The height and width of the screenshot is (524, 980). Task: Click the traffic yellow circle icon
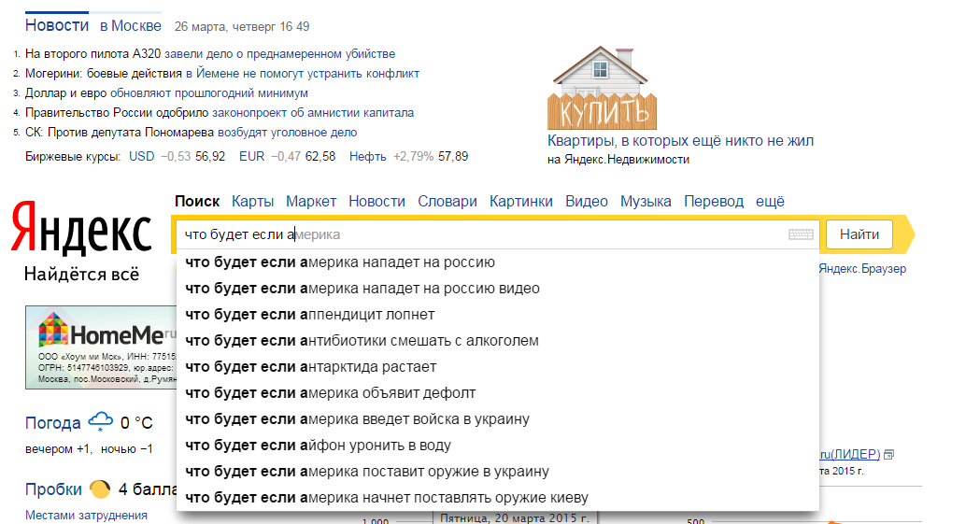(100, 489)
